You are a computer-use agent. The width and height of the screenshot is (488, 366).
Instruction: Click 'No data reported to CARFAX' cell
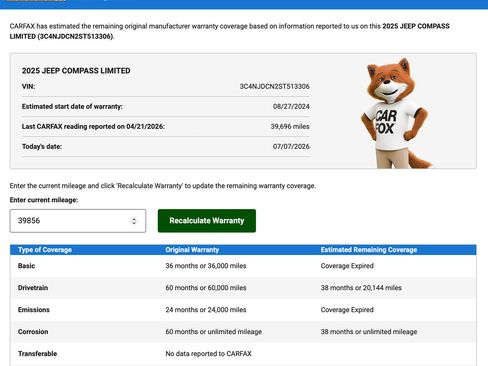pos(208,354)
